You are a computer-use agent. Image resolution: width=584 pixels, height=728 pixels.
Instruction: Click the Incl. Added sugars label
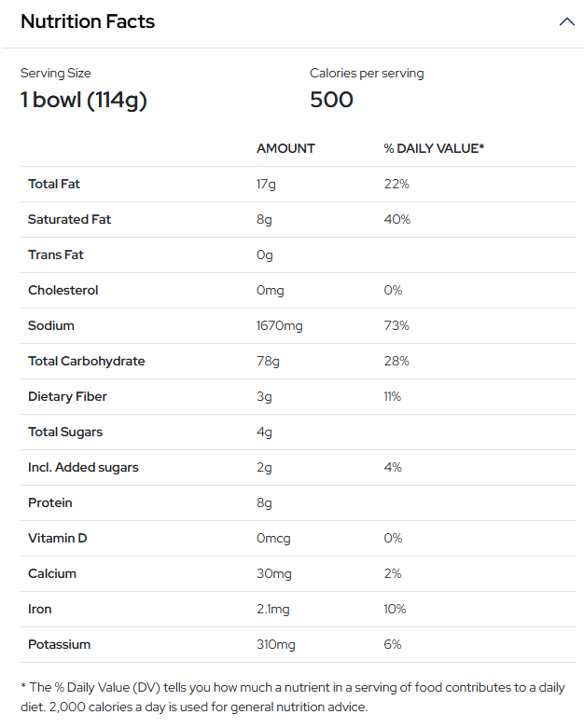83,467
